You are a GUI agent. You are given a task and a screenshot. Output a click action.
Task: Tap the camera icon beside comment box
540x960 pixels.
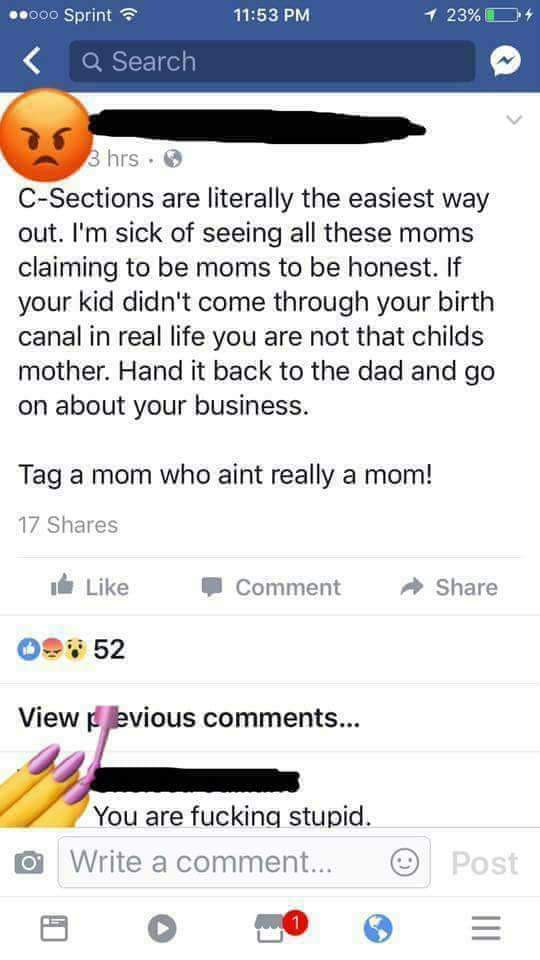(29, 863)
